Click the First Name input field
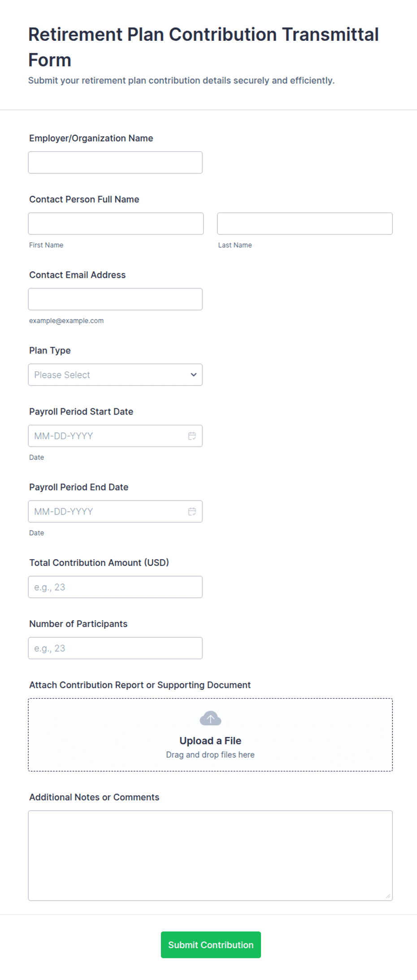The width and height of the screenshot is (417, 980). (x=116, y=224)
